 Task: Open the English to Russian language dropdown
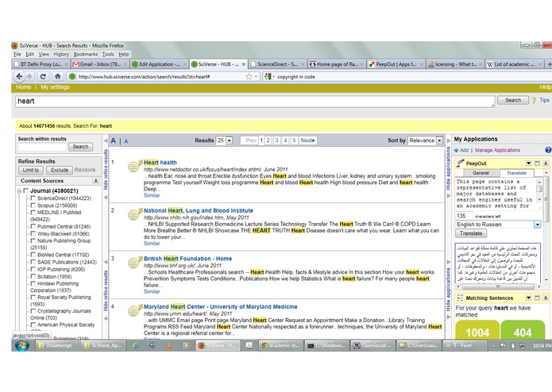click(498, 225)
